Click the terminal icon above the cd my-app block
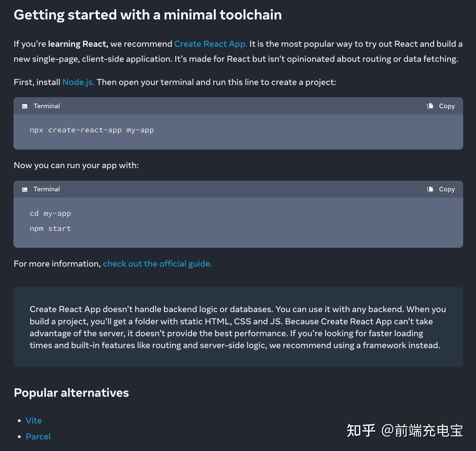476x451 pixels. (25, 189)
